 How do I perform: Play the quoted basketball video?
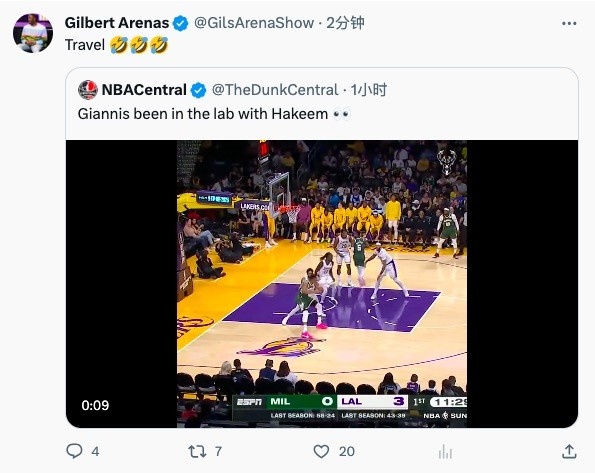(322, 284)
